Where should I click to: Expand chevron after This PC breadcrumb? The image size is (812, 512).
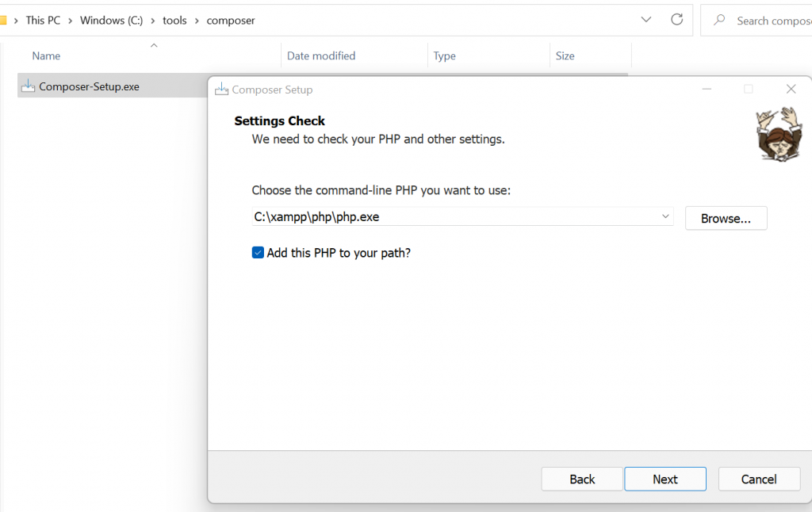[x=70, y=21]
